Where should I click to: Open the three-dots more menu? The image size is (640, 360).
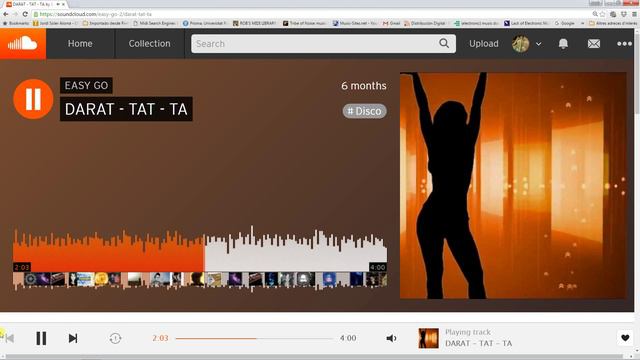pyautogui.click(x=624, y=44)
